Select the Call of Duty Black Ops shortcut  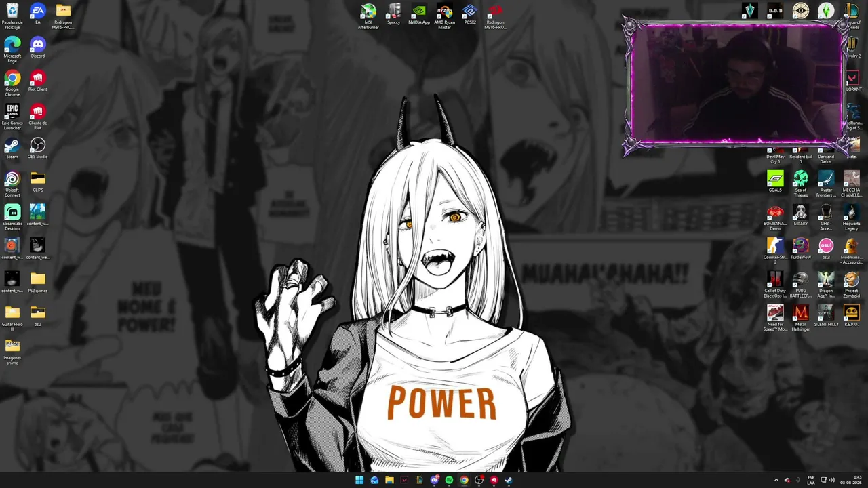775,285
